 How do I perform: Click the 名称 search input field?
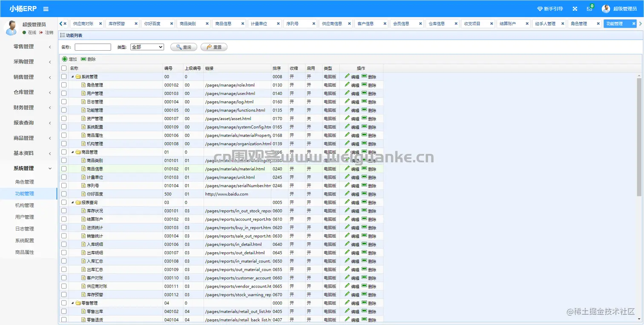click(x=93, y=47)
